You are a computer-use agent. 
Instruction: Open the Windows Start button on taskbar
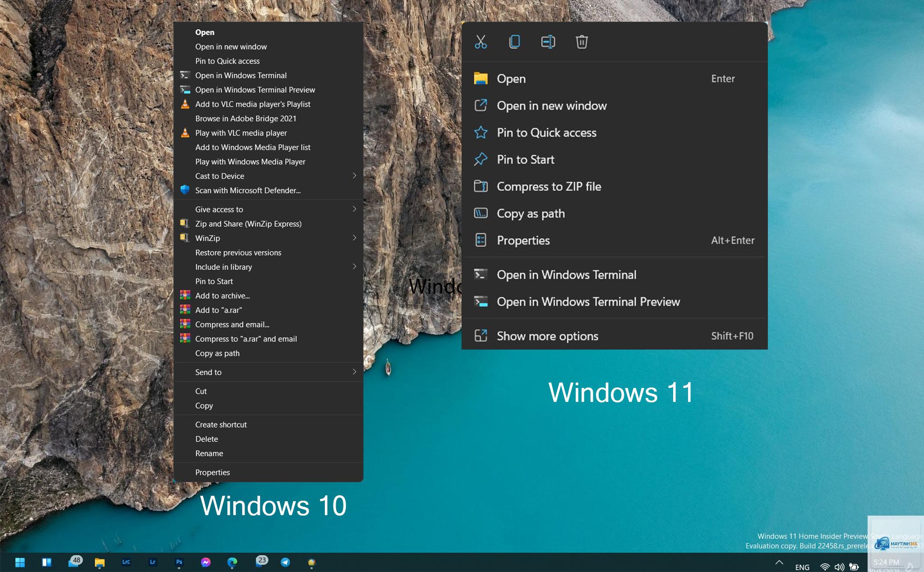point(20,562)
